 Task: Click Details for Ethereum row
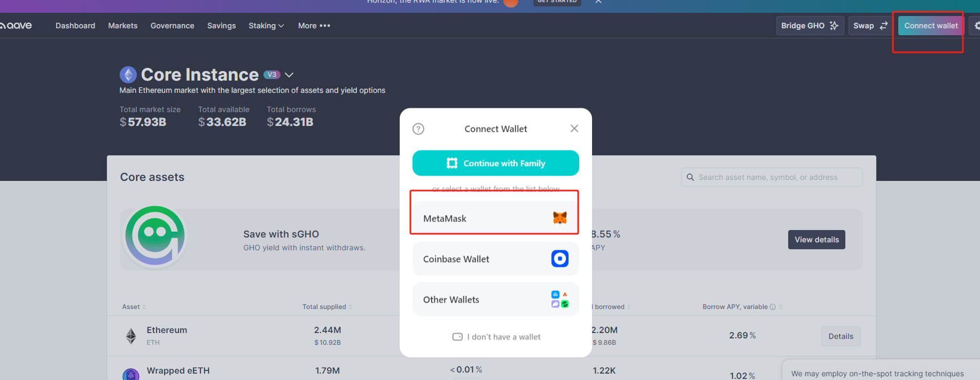(x=841, y=336)
